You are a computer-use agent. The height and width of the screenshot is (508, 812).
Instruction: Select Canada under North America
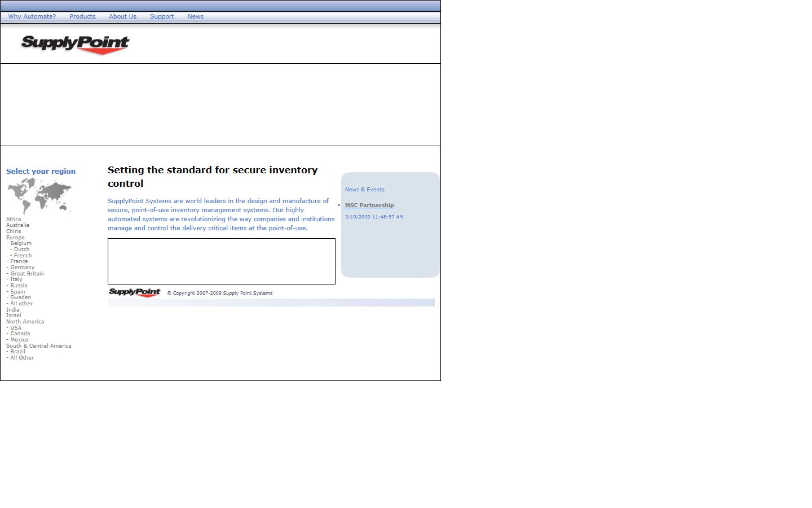20,334
